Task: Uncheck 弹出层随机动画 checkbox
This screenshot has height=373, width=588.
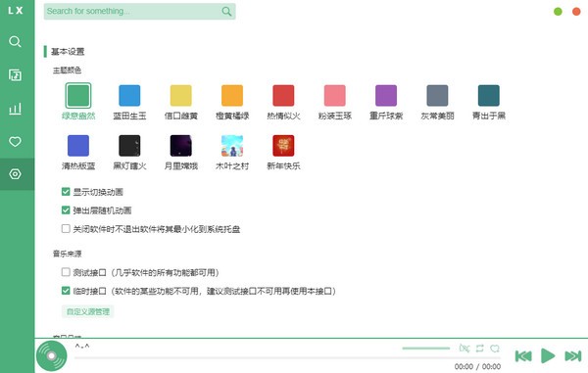Action: tap(66, 210)
